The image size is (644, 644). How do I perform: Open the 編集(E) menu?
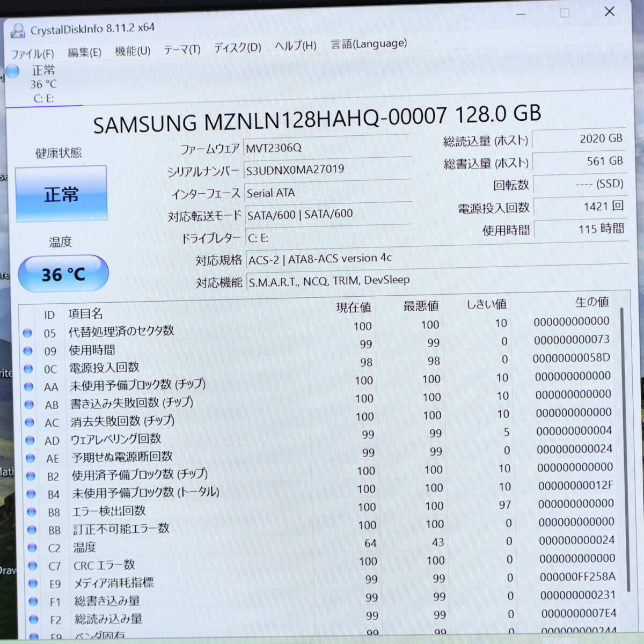point(84,52)
